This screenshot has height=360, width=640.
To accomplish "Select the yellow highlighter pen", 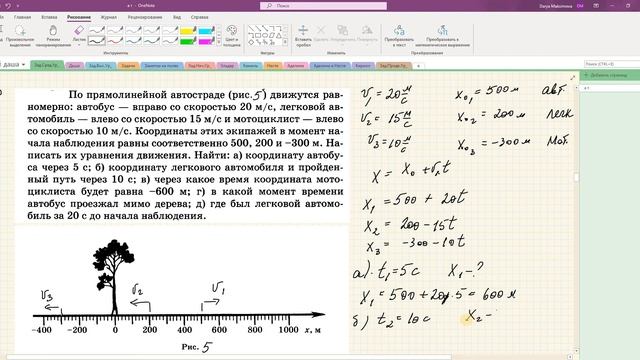I will 188,30.
